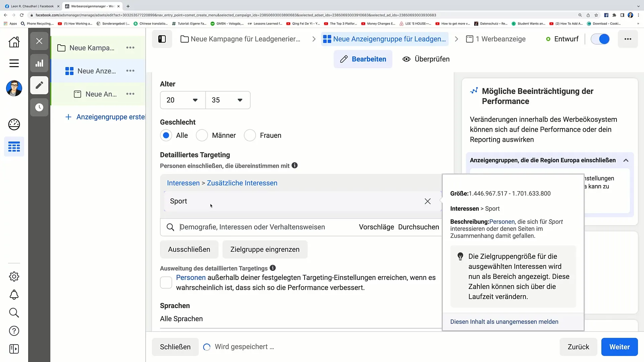Screen dimensions: 644x362
Task: Click the Zielgruppe eingrenzen button
Action: pyautogui.click(x=265, y=249)
